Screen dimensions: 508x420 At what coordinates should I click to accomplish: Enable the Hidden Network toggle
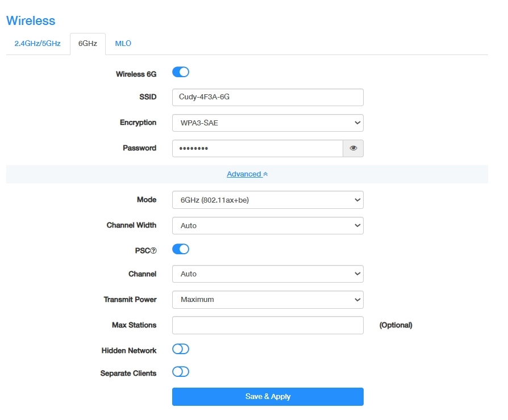point(180,350)
